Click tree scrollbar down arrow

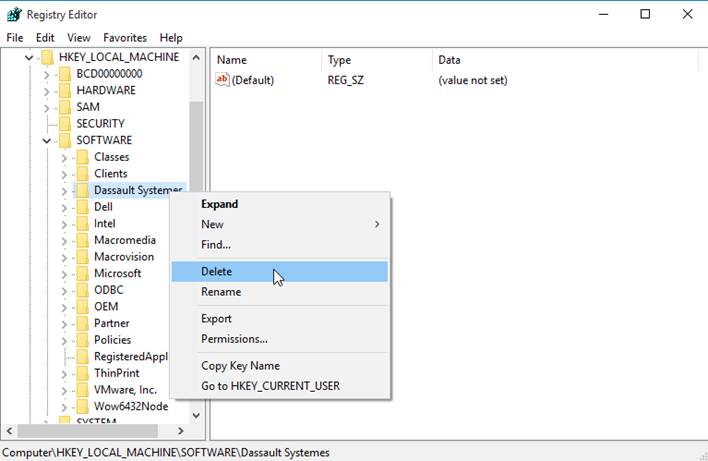coord(196,415)
